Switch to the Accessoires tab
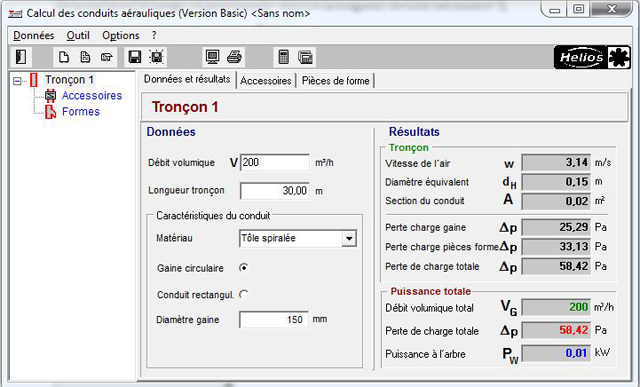Viewport: 640px width, 387px height. click(x=266, y=81)
